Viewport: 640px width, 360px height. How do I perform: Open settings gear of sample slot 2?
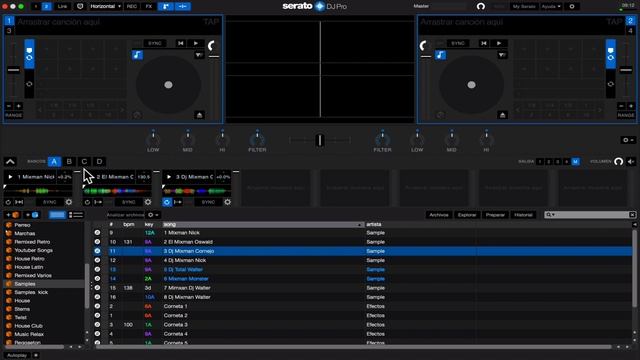[x=148, y=202]
